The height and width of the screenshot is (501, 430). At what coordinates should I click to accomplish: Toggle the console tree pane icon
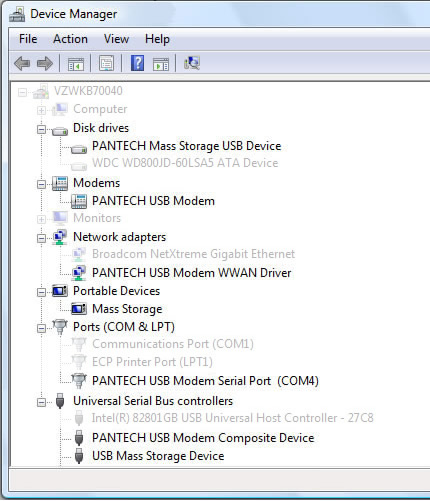point(76,63)
